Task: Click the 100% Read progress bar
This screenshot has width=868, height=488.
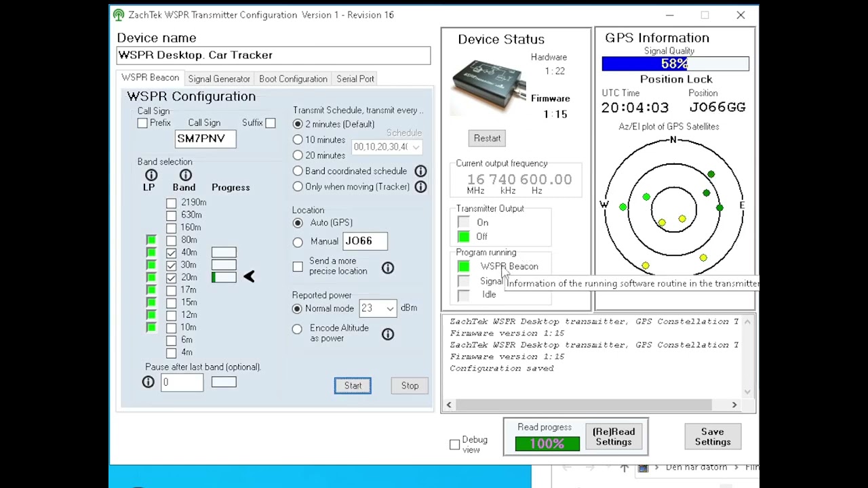Action: click(547, 444)
